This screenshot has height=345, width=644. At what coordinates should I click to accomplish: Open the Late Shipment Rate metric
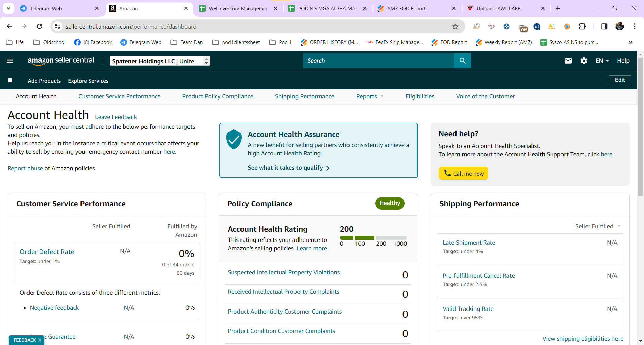[x=469, y=243]
